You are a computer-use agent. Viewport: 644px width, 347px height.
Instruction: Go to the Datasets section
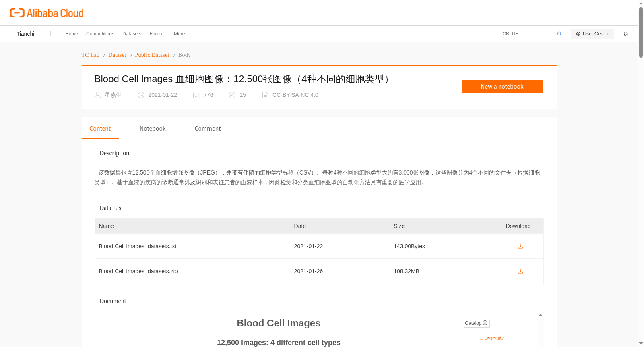tap(132, 34)
